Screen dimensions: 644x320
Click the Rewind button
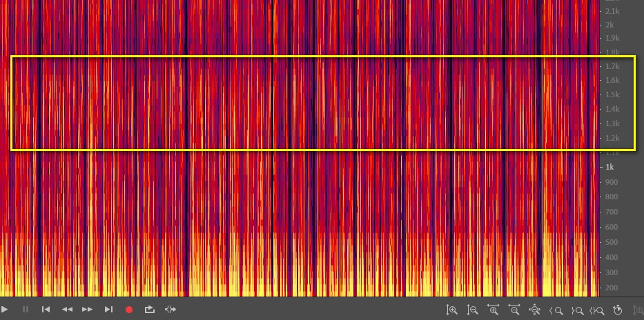[x=67, y=310]
